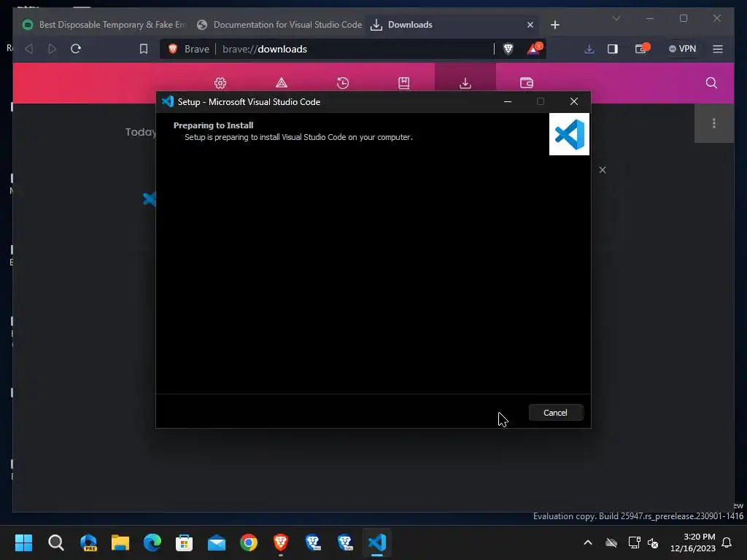Open Rewards triangle in pink navigation bar

[282, 83]
